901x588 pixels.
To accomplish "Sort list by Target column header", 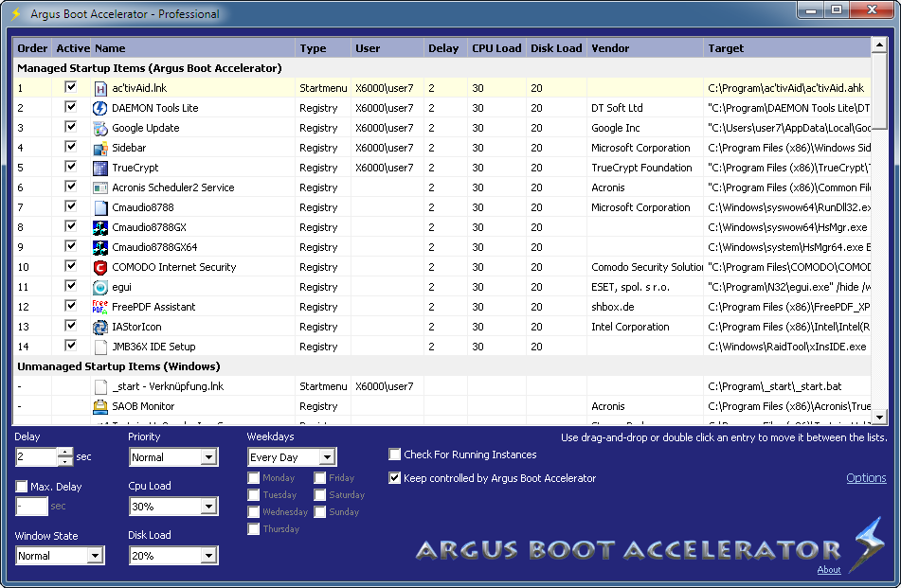I will [787, 49].
